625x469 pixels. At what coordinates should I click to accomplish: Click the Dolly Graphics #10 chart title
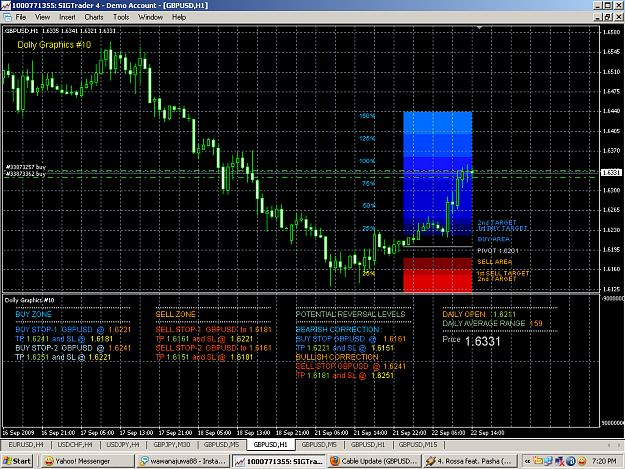pos(54,45)
